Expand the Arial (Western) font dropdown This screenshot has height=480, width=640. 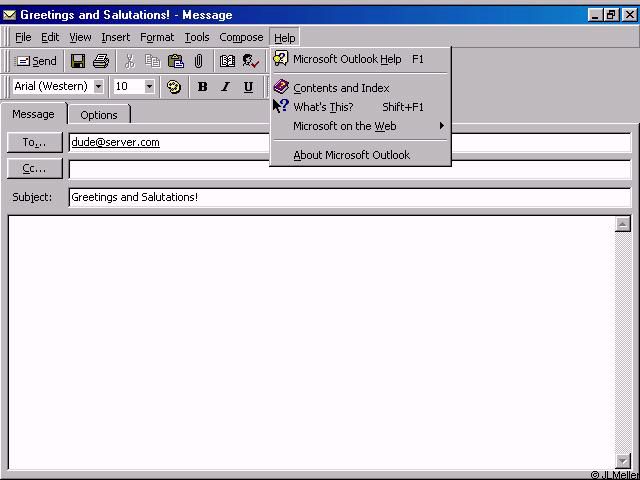[x=98, y=87]
